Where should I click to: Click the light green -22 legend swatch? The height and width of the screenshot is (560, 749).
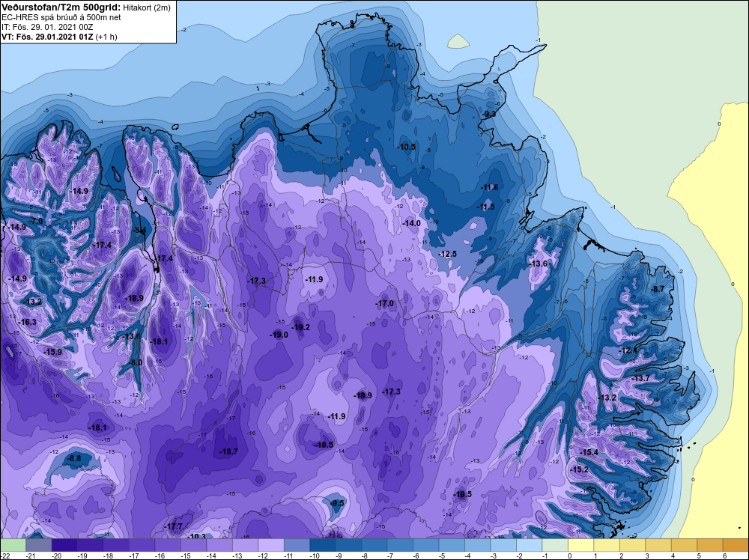[x=13, y=545]
